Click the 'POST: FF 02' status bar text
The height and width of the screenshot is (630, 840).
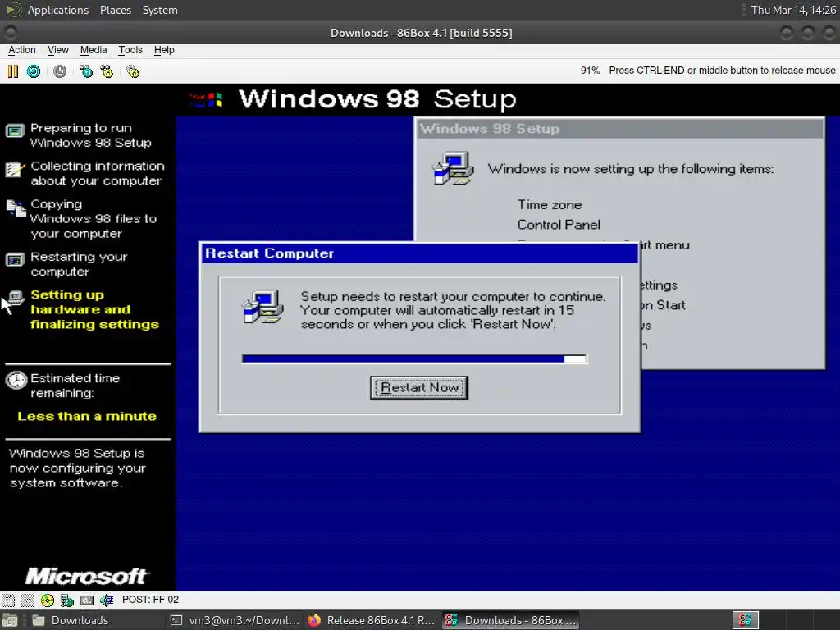[151, 600]
